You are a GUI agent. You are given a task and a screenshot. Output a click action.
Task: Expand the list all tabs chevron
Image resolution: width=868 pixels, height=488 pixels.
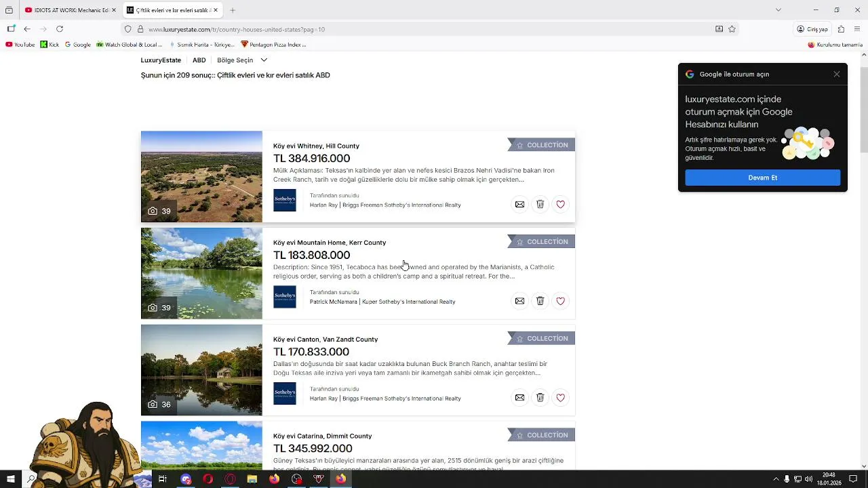click(778, 10)
